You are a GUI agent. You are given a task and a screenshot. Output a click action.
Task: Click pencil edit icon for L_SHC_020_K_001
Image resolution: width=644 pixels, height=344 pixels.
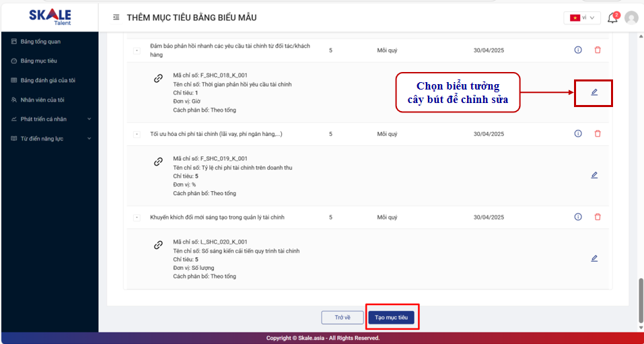(594, 258)
